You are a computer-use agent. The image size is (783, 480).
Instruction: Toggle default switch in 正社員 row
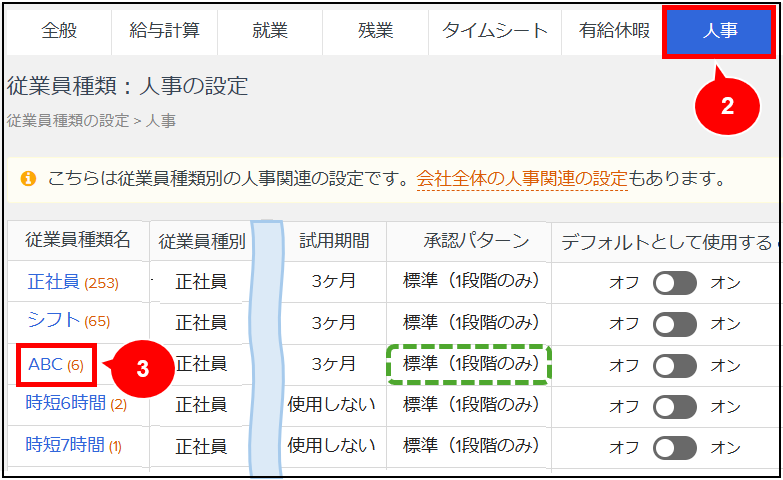coord(674,283)
